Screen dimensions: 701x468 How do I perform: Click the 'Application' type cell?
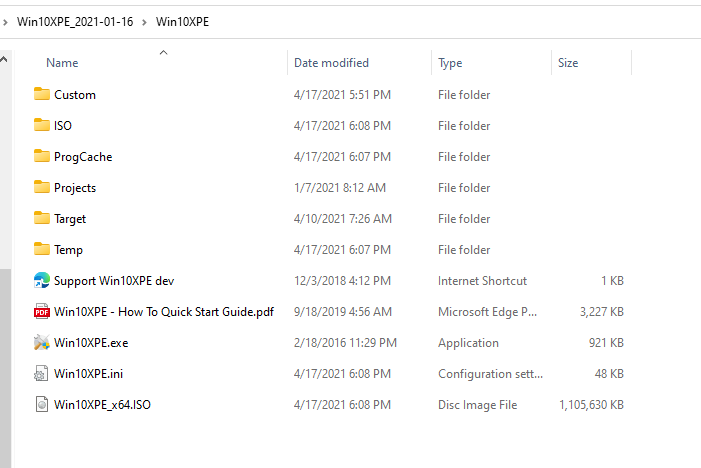(468, 343)
